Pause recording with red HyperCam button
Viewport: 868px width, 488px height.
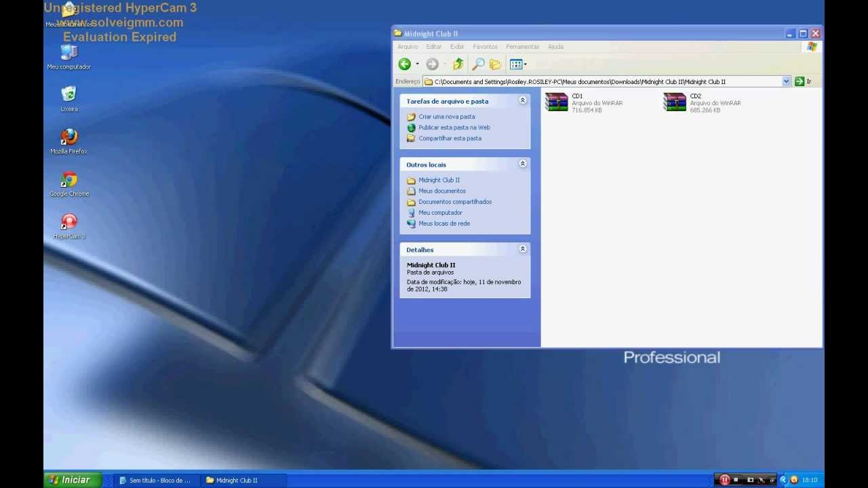(724, 480)
